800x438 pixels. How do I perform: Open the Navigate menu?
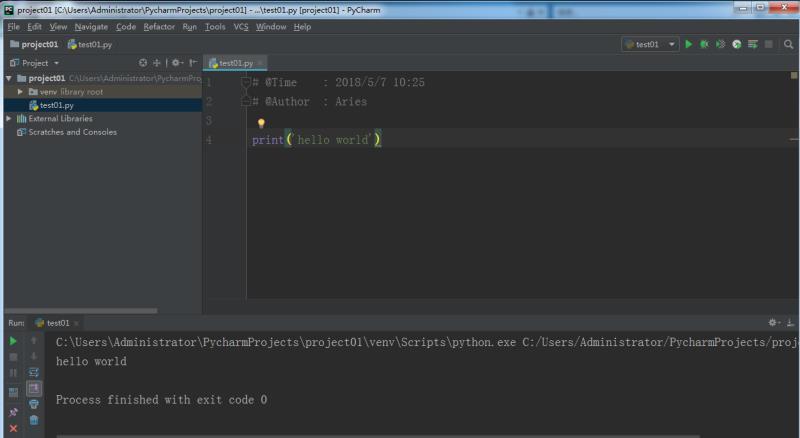[91, 27]
